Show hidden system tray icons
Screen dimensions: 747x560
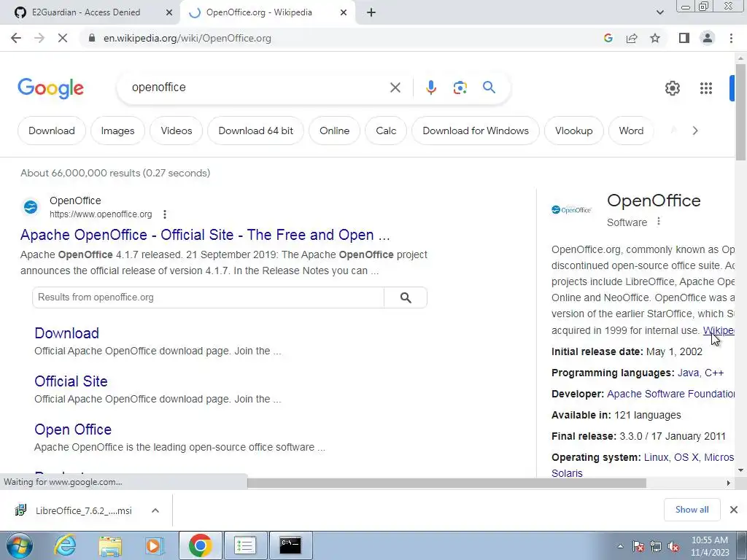click(620, 546)
